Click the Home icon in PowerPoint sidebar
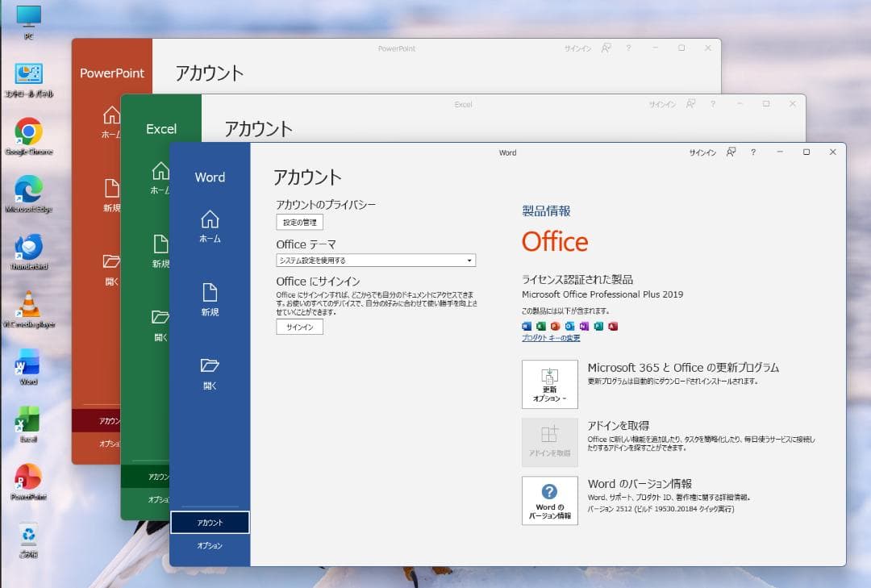The image size is (871, 588). click(111, 115)
